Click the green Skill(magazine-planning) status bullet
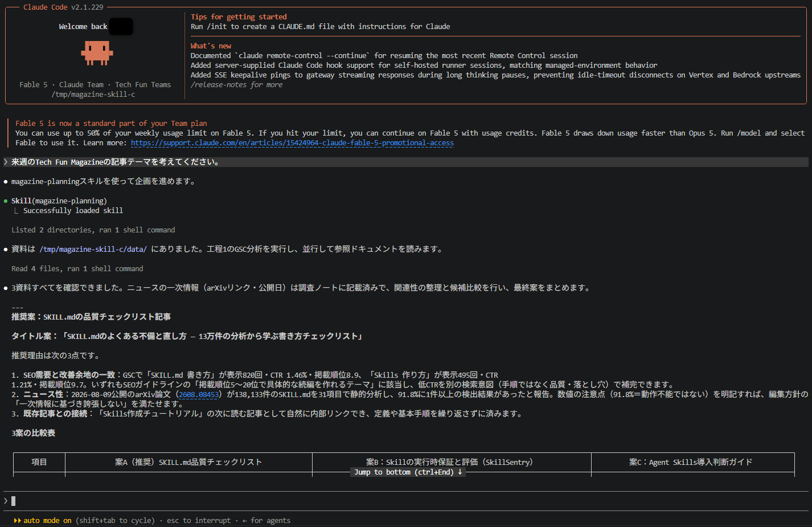This screenshot has width=812, height=527. tap(6, 201)
